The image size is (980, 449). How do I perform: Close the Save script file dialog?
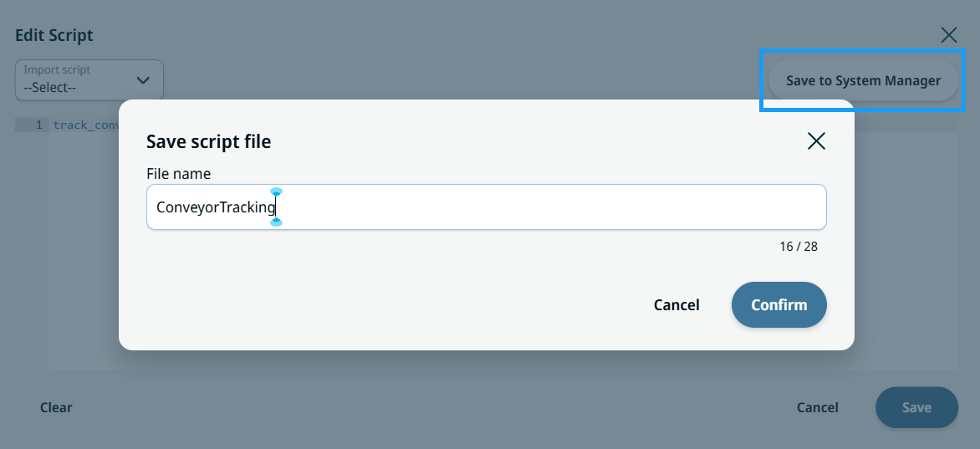point(816,141)
